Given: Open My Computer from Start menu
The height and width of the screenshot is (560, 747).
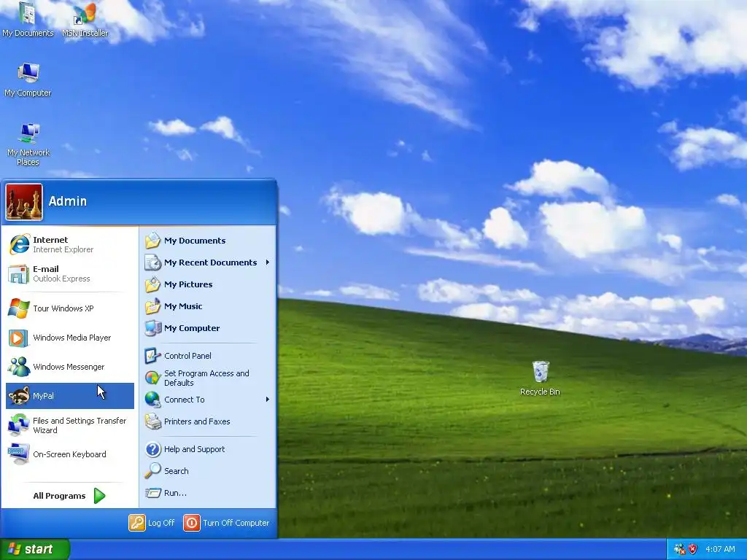Looking at the screenshot, I should pos(208,328).
